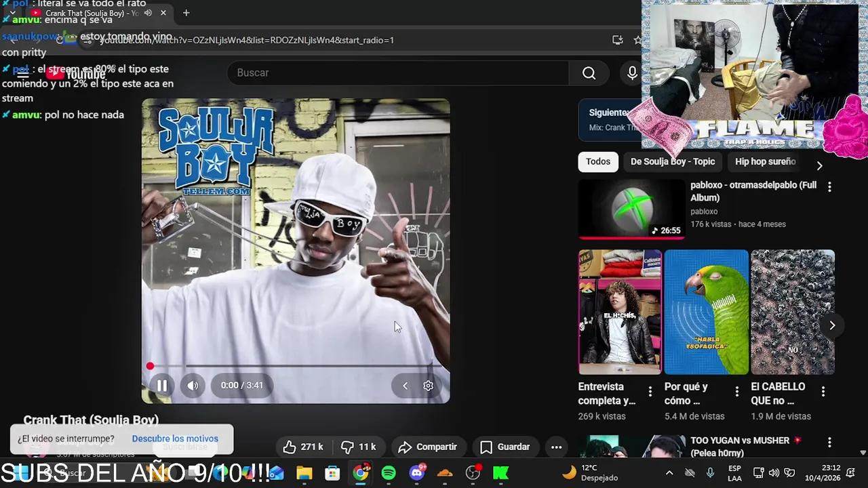The width and height of the screenshot is (868, 488).
Task: Click the red playhead scrubber dot
Action: pos(150,366)
